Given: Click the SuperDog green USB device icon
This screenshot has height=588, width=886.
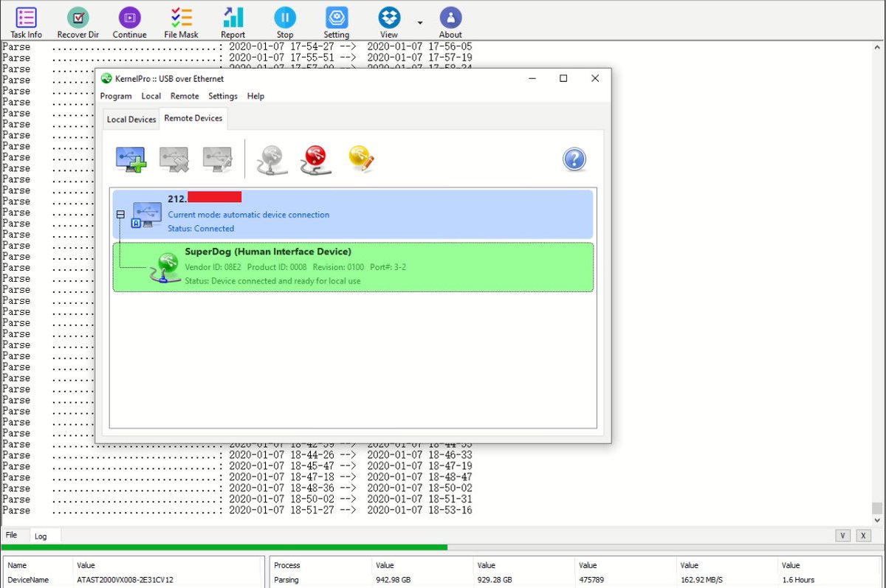Looking at the screenshot, I should (x=165, y=268).
